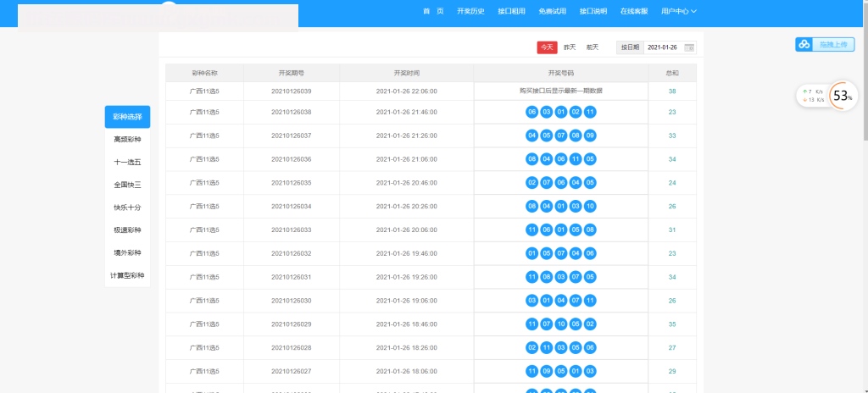The width and height of the screenshot is (868, 393).
Task: Select the 今天 (today) filter
Action: point(545,47)
